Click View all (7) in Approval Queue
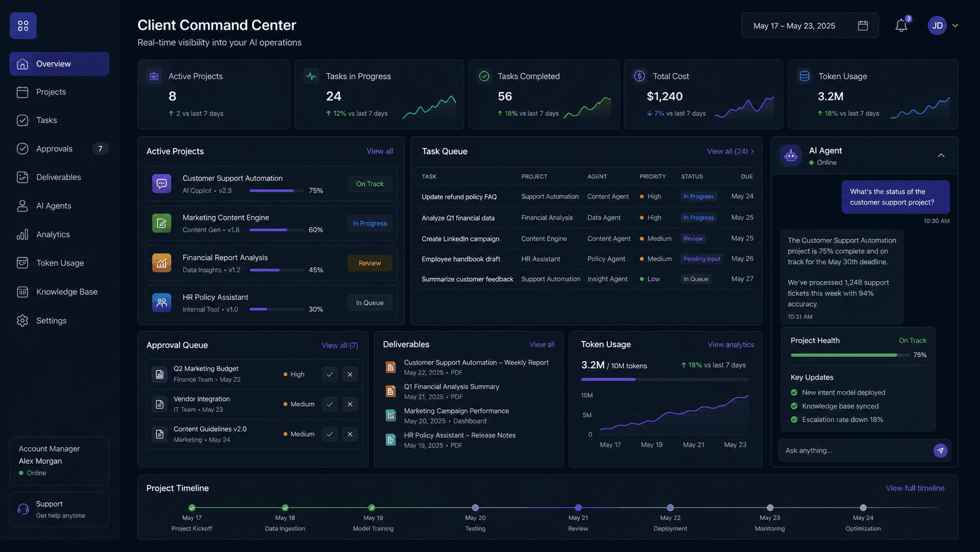Viewport: 980px width, 552px height. tap(340, 346)
